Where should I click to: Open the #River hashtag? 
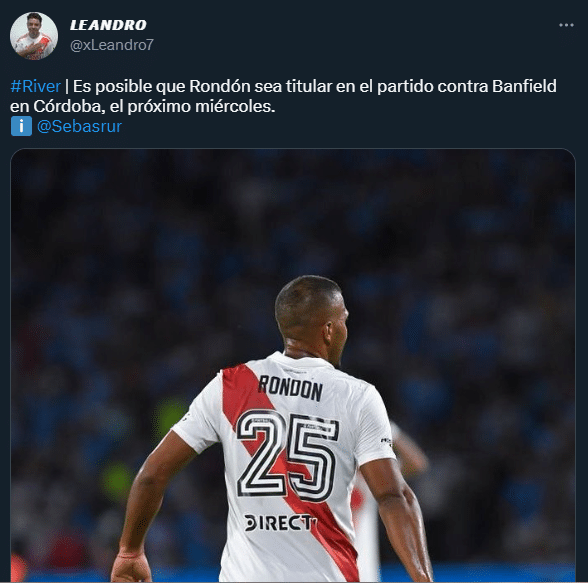click(x=35, y=86)
